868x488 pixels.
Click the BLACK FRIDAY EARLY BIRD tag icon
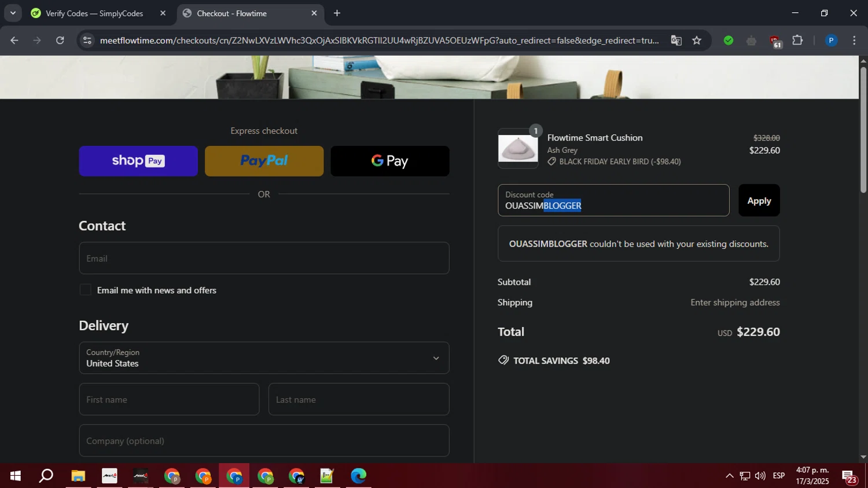551,162
